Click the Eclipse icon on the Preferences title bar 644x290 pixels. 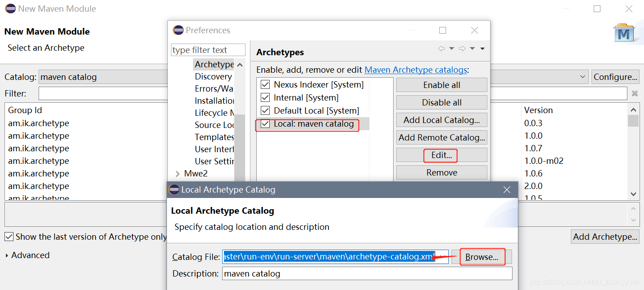tap(179, 30)
